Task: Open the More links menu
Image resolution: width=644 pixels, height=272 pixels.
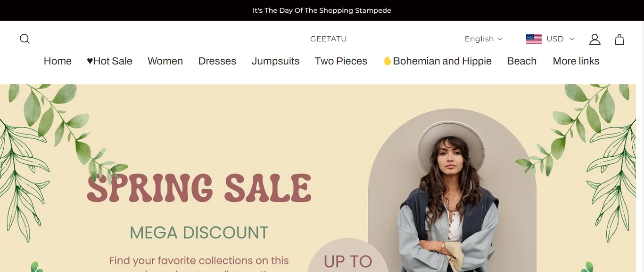Action: tap(576, 61)
